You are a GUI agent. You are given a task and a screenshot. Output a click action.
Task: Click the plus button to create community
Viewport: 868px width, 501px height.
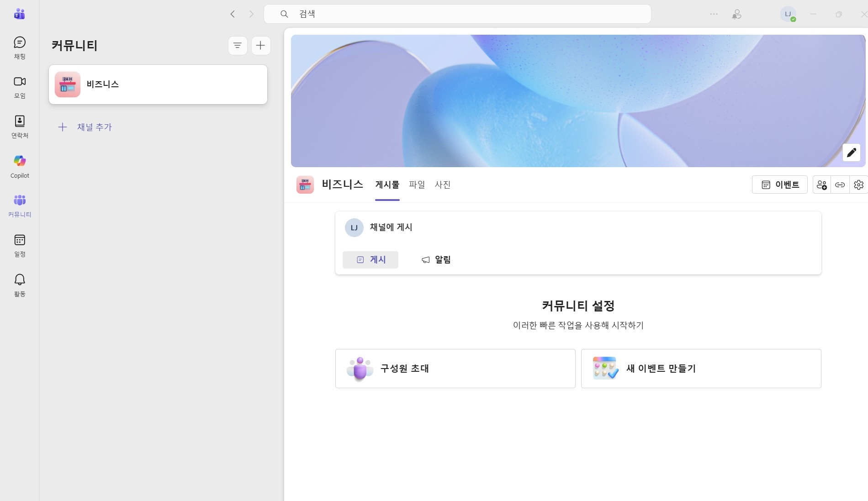tap(261, 46)
